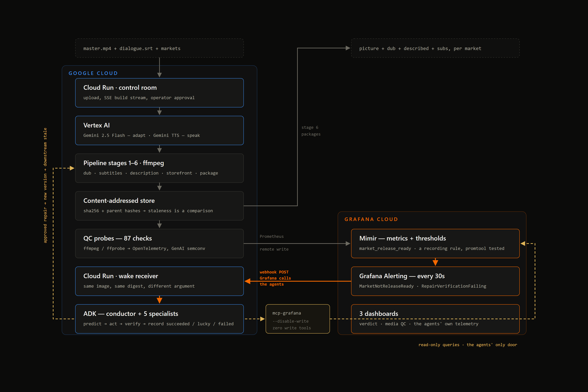The height and width of the screenshot is (392, 588).
Task: Click 'upload, SSE build stream, operator approval'
Action: [x=139, y=98]
